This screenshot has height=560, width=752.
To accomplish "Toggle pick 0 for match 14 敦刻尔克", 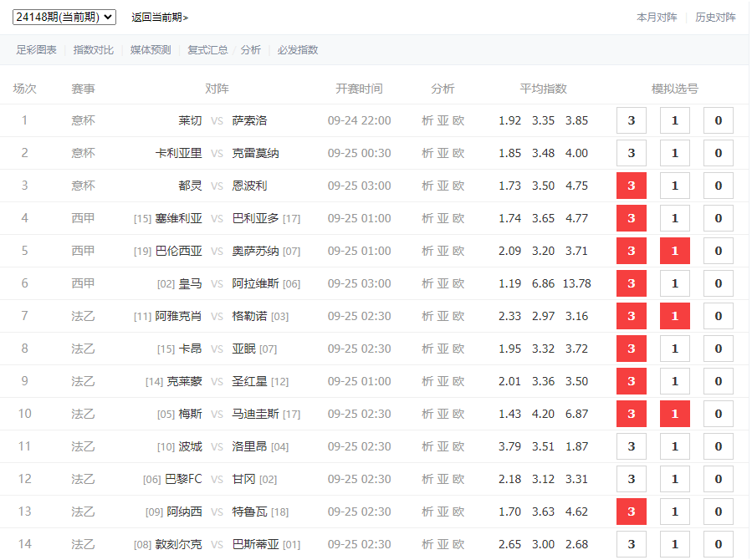I will click(x=719, y=544).
